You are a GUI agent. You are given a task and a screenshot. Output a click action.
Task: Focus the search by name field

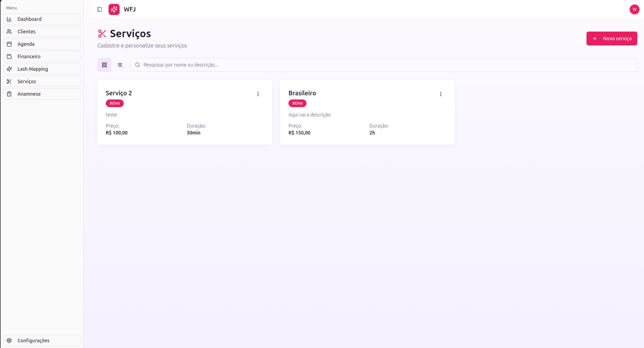(x=384, y=65)
